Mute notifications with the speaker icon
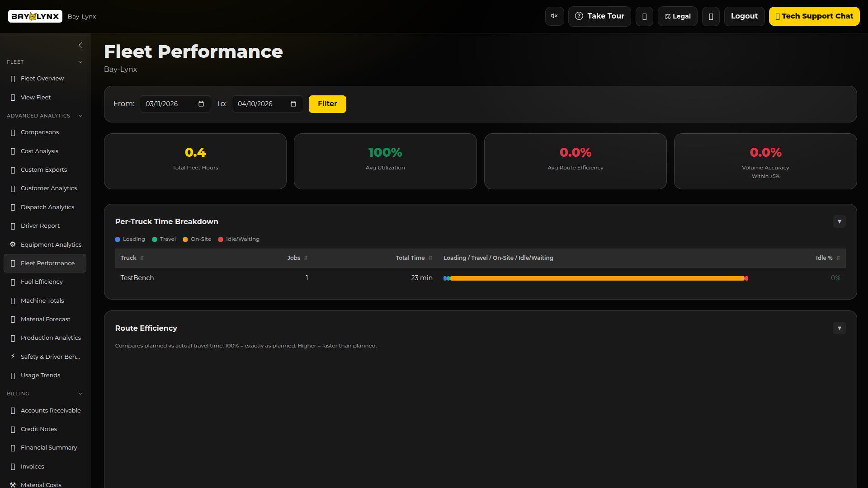This screenshot has width=868, height=488. point(554,16)
